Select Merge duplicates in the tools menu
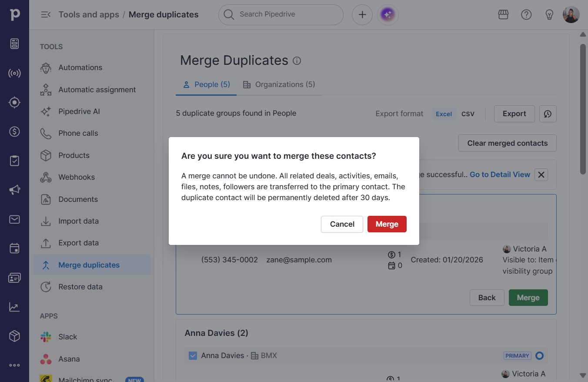 [x=92, y=265]
